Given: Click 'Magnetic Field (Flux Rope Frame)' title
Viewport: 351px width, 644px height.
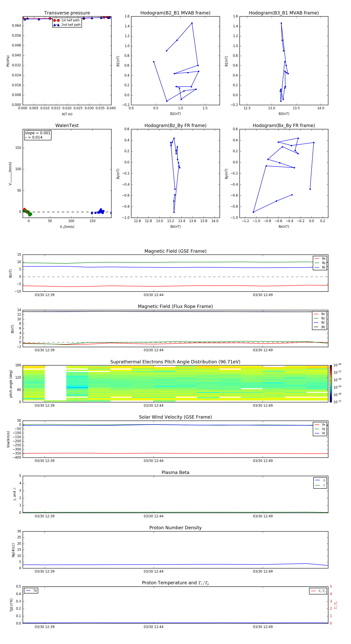Looking at the screenshot, I should pyautogui.click(x=175, y=307).
